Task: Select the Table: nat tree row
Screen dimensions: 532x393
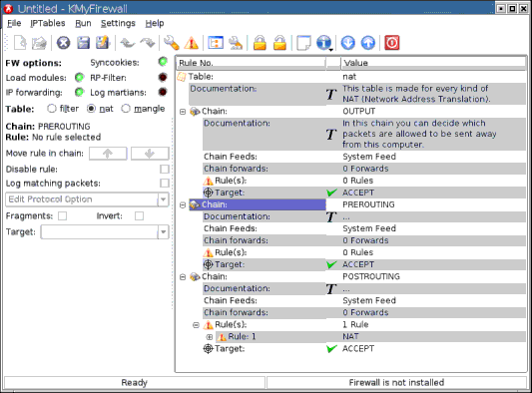Action: [351, 77]
